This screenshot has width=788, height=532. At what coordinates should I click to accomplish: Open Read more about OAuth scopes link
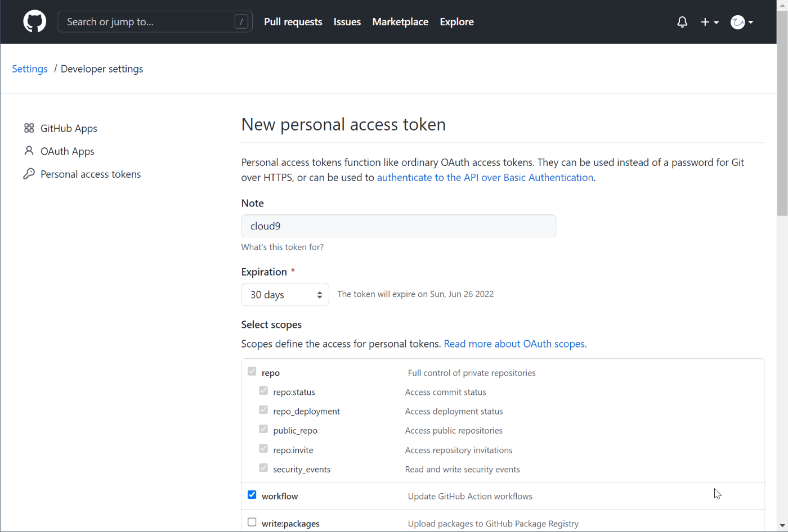coord(515,344)
